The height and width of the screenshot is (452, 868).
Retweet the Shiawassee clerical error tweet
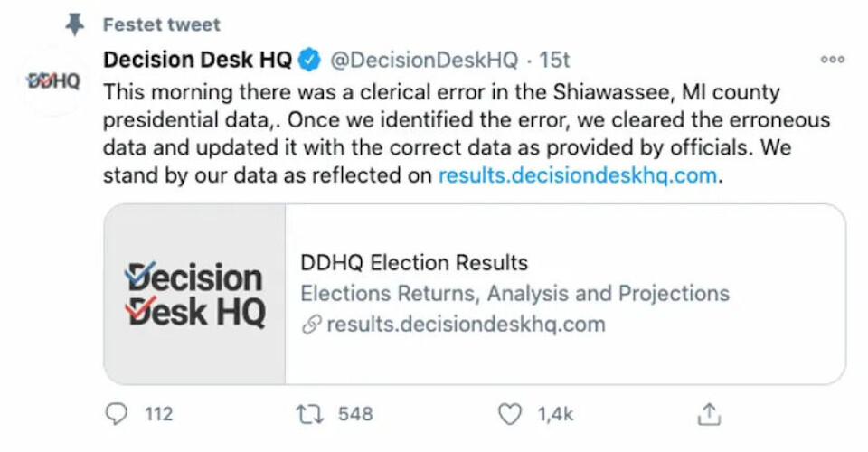(308, 414)
